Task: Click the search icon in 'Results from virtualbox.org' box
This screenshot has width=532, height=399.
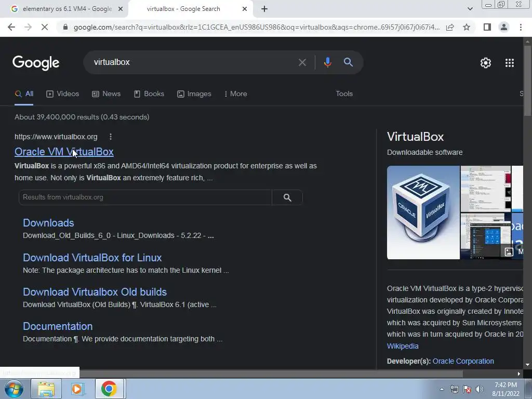Action: 287,197
